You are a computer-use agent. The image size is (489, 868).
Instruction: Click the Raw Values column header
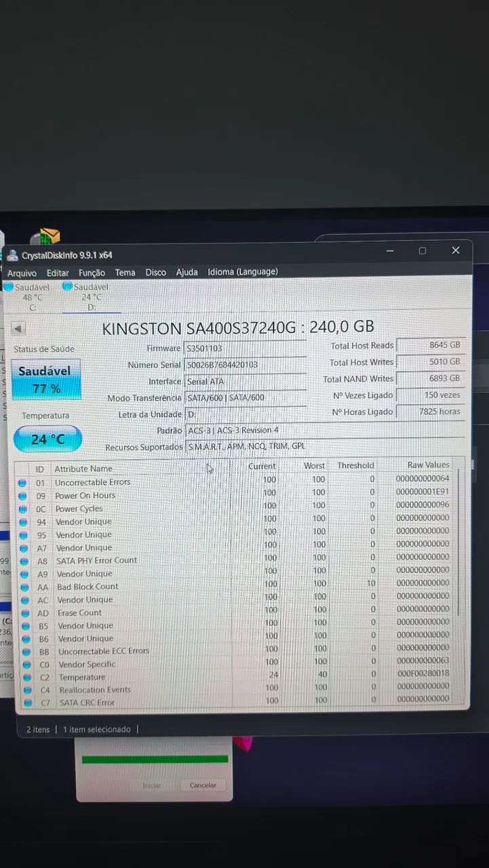pyautogui.click(x=428, y=465)
